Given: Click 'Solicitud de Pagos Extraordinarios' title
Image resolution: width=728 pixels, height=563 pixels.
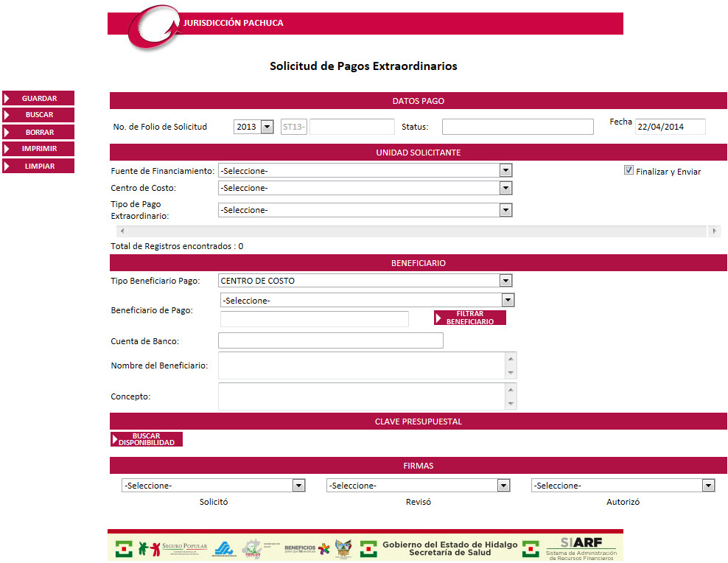Looking at the screenshot, I should [x=363, y=66].
